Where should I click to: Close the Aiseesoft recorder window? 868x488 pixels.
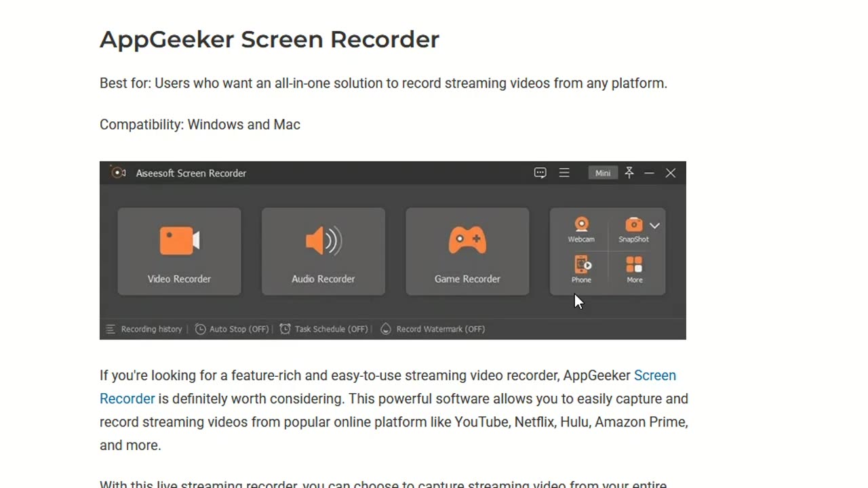(671, 173)
